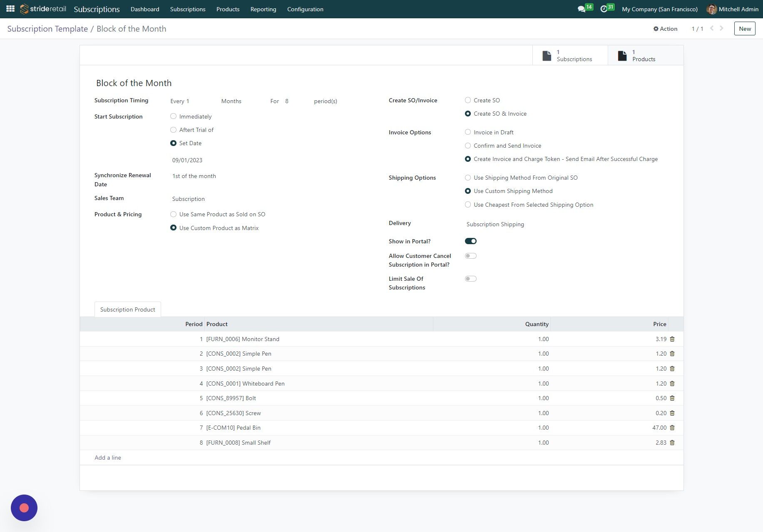
Task: Go to Subscription Template breadcrumb
Action: 47,29
